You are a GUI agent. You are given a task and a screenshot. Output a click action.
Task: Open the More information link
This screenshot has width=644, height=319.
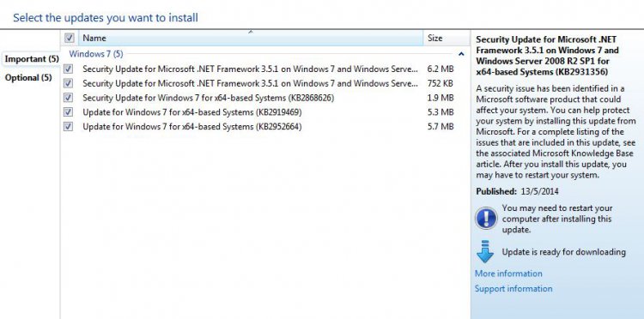tap(508, 274)
